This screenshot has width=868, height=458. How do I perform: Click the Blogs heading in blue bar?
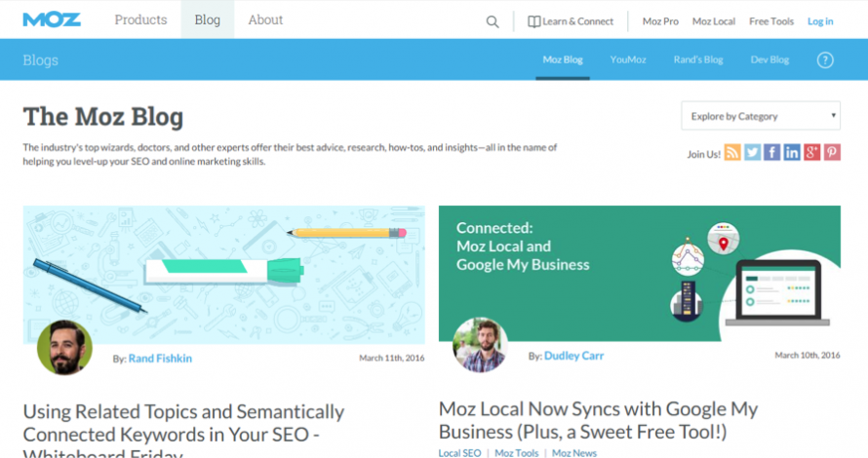[x=40, y=59]
